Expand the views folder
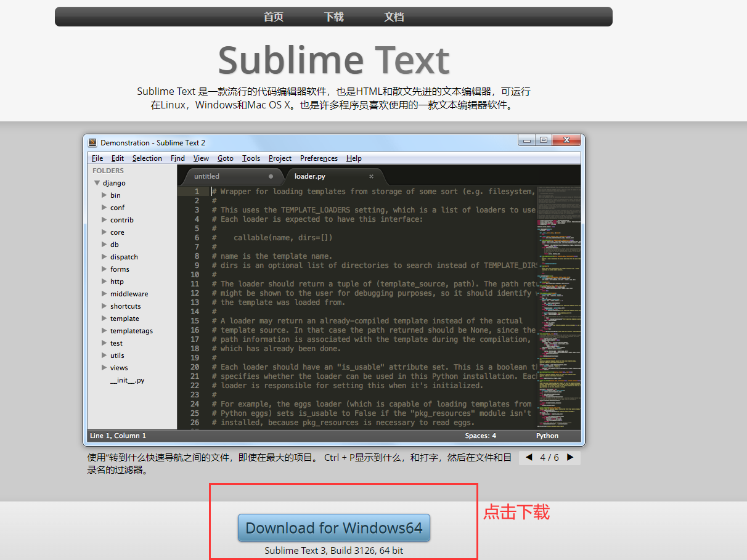 point(104,368)
